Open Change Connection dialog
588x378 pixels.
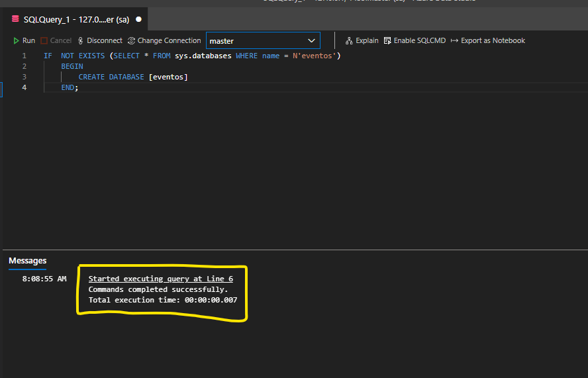[x=164, y=40]
